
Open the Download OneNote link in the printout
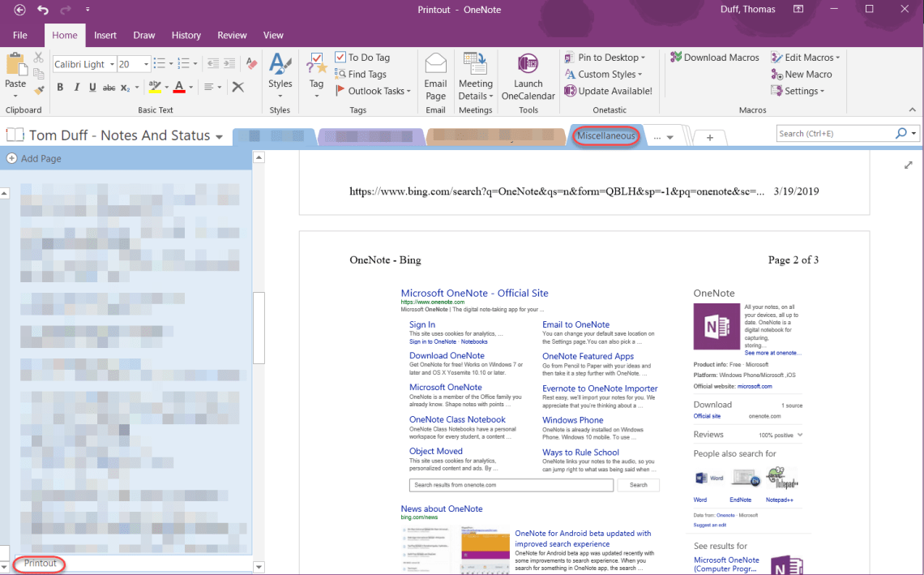[447, 355]
